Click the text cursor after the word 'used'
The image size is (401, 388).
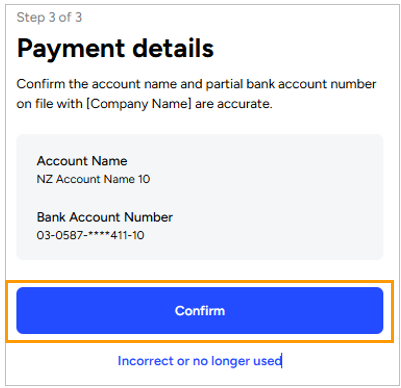point(282,361)
